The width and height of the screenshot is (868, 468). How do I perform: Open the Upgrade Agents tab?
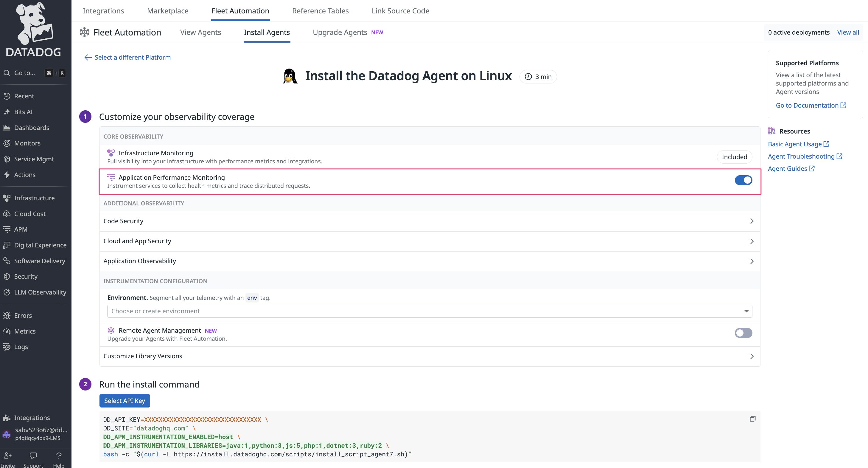[x=348, y=32]
